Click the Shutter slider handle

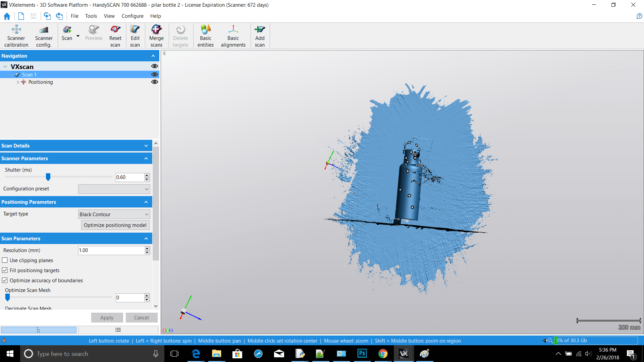(x=48, y=177)
